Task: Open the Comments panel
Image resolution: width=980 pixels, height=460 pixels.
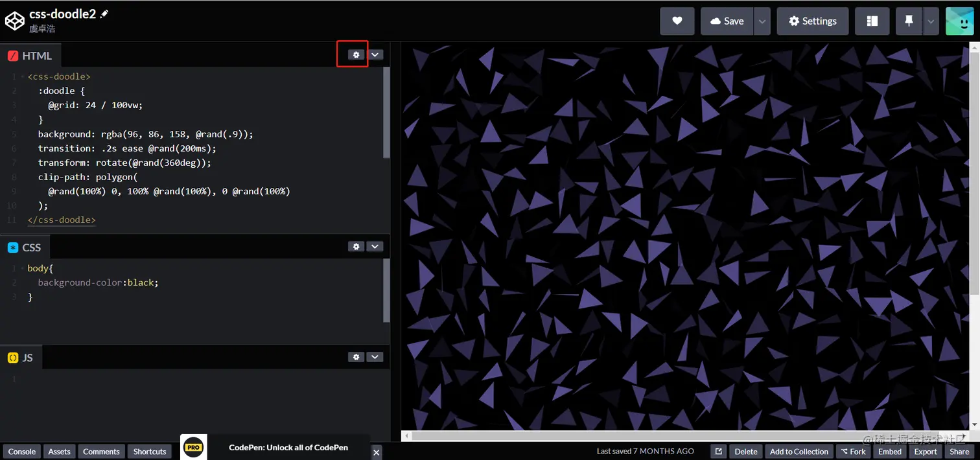Action: (102, 452)
